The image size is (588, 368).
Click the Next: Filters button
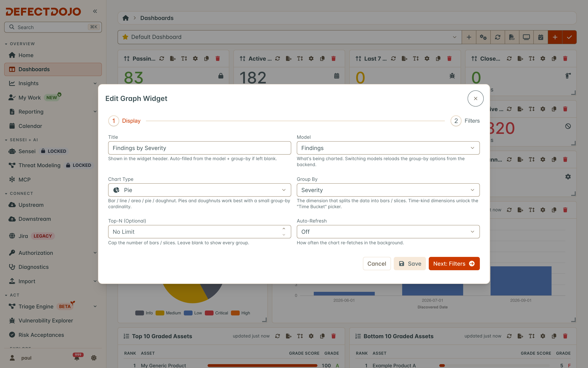click(454, 264)
